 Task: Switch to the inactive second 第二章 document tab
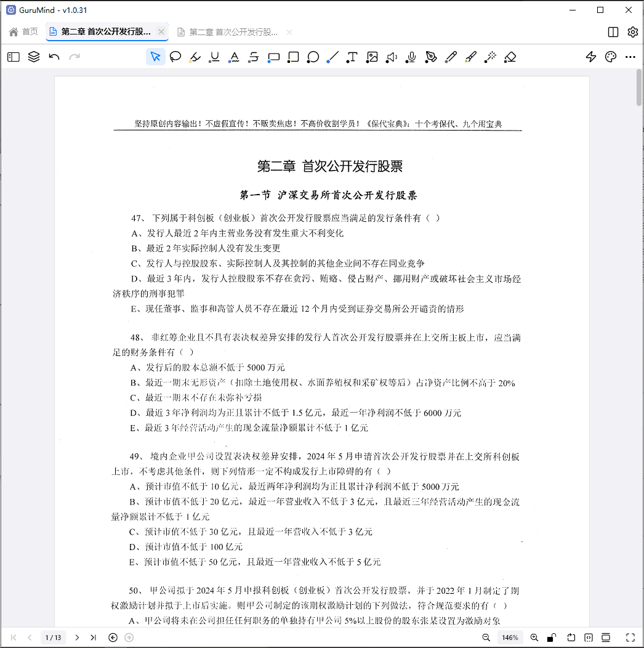[x=233, y=32]
